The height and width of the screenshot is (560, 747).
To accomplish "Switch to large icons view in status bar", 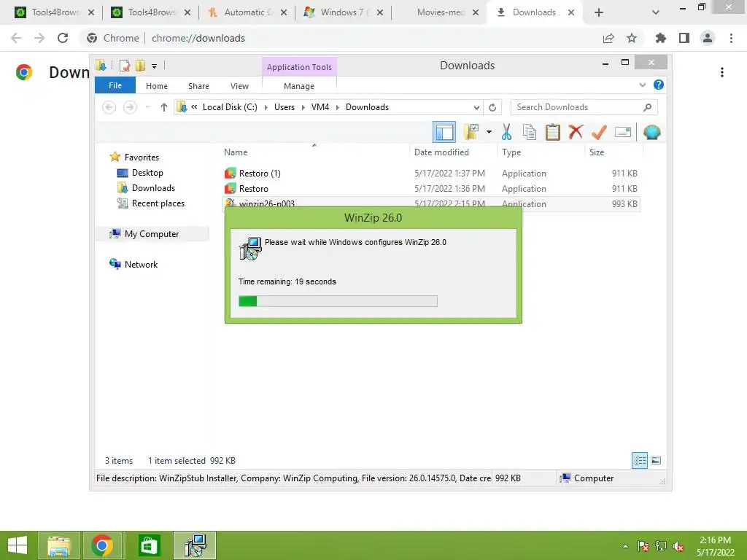I will pos(656,460).
